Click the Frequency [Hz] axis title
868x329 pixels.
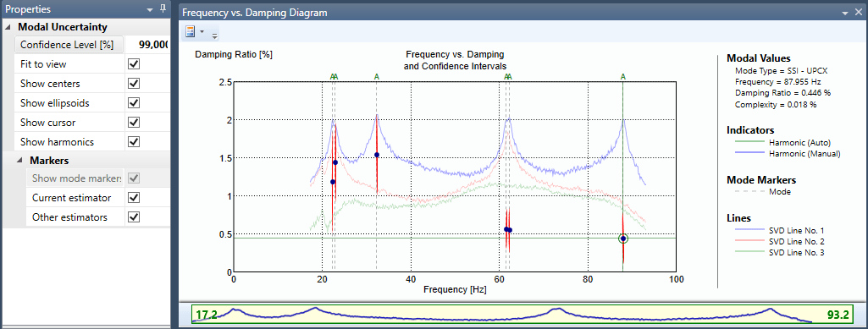pyautogui.click(x=455, y=289)
